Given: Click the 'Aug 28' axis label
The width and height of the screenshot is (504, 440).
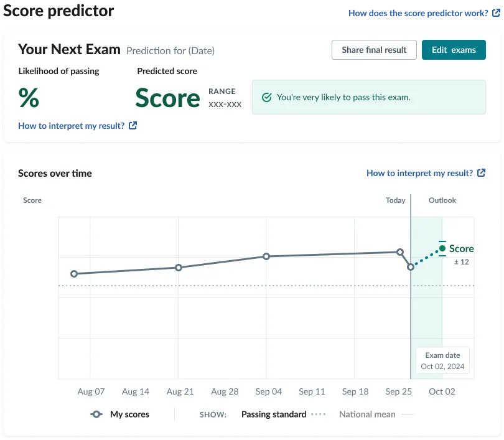Looking at the screenshot, I should coord(225,391).
